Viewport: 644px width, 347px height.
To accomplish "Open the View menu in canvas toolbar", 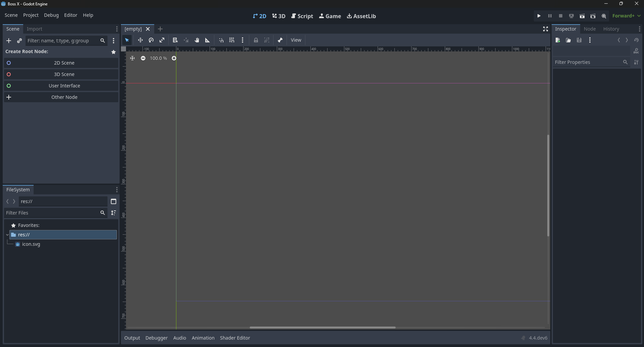I will [296, 40].
